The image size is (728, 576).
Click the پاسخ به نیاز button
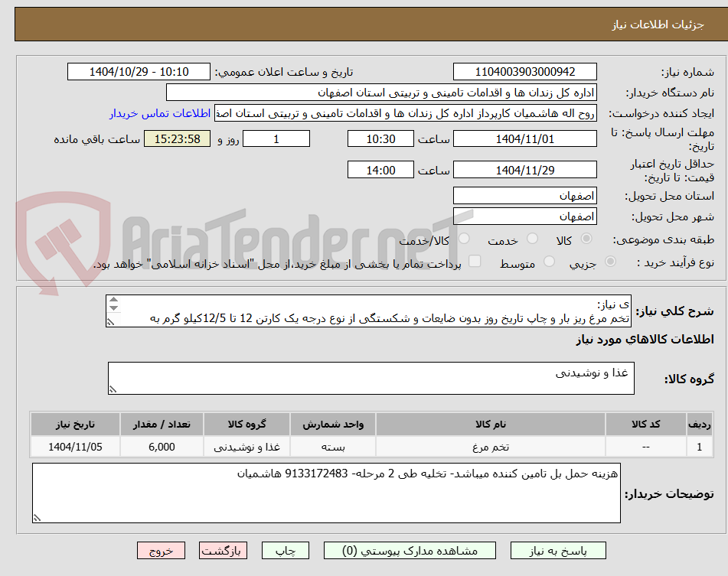(558, 551)
